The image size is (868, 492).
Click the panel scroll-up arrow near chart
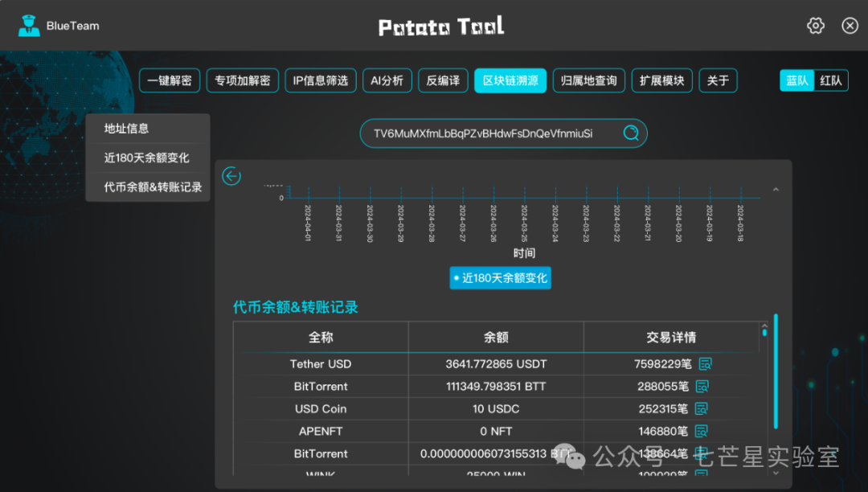pyautogui.click(x=776, y=190)
